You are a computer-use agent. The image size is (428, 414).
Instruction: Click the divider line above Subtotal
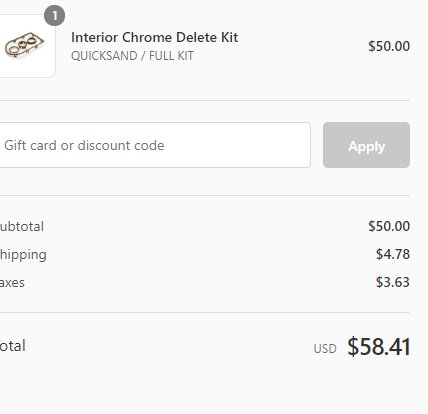(205, 196)
